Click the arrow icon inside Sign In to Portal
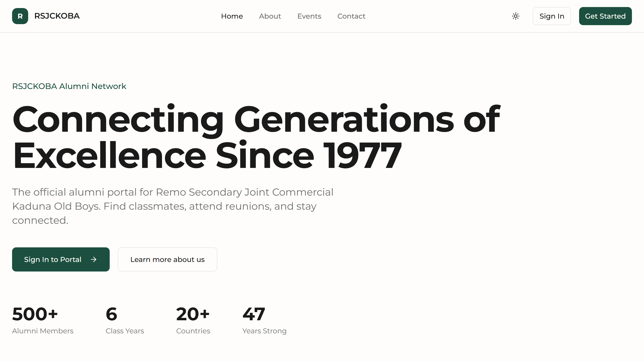This screenshot has width=644, height=362. click(x=94, y=259)
